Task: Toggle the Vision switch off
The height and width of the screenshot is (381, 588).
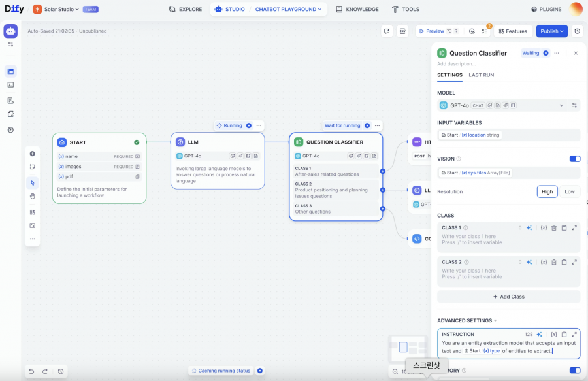Action: click(x=574, y=159)
